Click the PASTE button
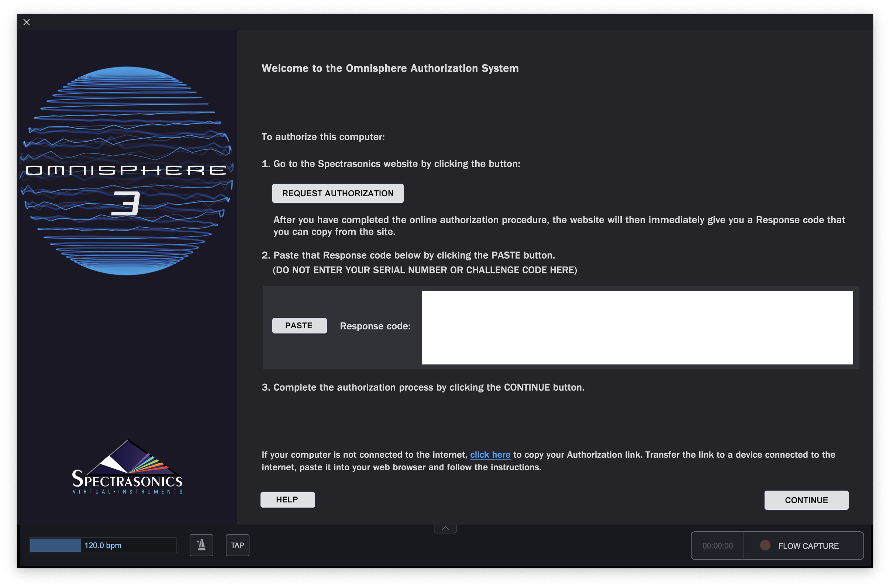 (x=299, y=325)
